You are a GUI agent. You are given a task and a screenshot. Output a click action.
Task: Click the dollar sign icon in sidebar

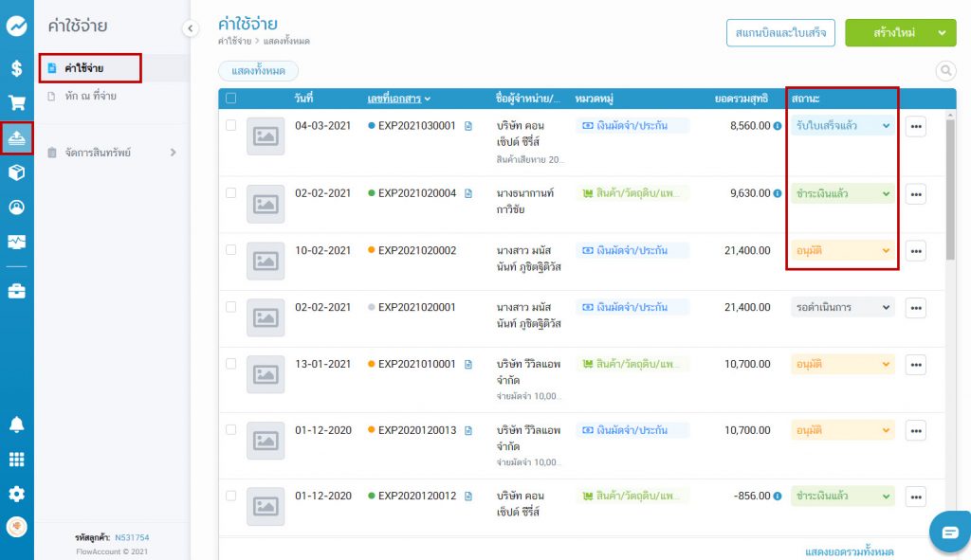click(x=16, y=68)
